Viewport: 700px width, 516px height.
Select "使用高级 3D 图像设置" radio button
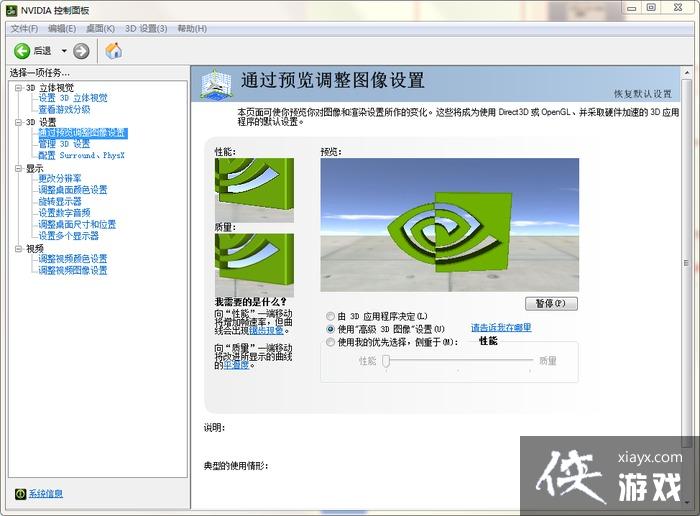tap(331, 329)
